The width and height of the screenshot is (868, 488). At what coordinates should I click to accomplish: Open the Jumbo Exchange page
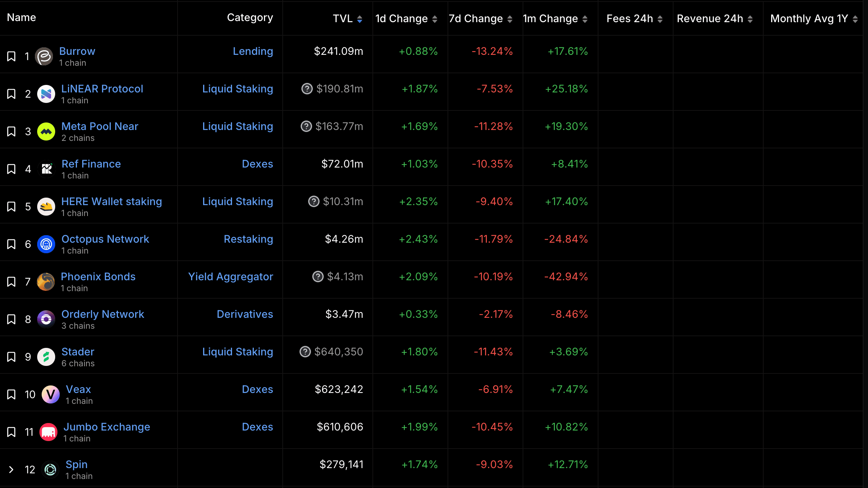(x=107, y=427)
